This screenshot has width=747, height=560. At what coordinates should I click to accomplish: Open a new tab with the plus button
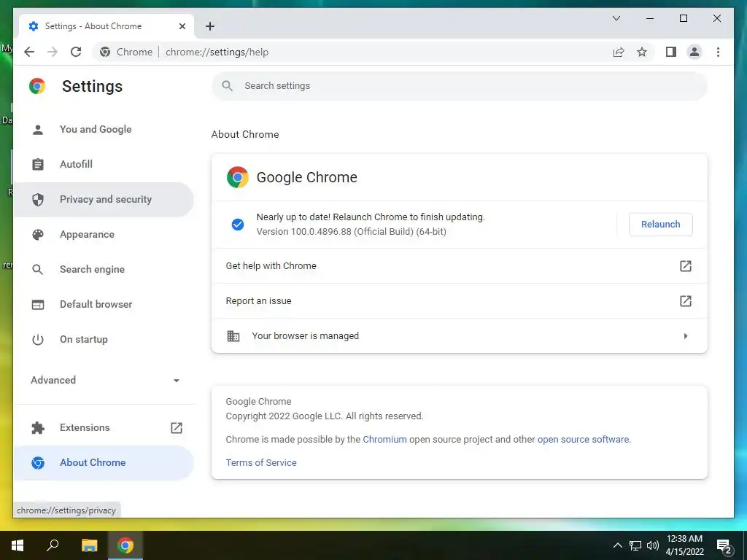[210, 26]
